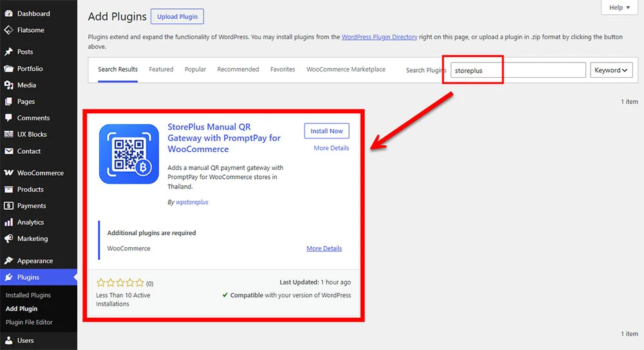Open the WordPress Plugin Directory link
644x350 pixels.
point(379,37)
